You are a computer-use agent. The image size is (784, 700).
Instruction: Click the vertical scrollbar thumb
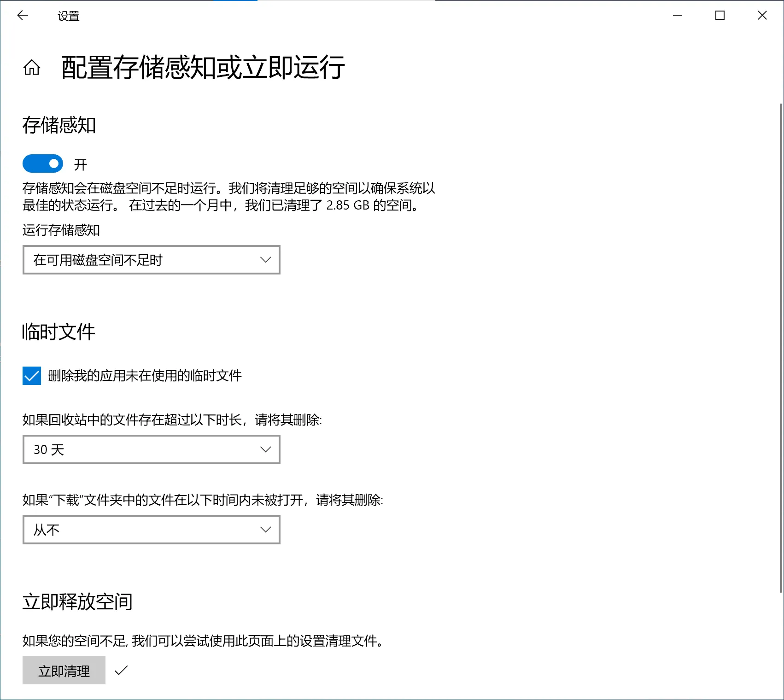pyautogui.click(x=781, y=348)
